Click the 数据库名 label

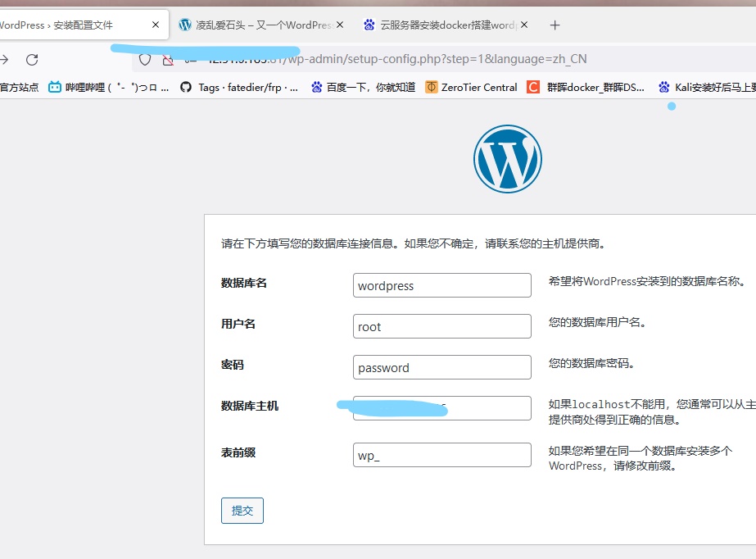(x=244, y=283)
